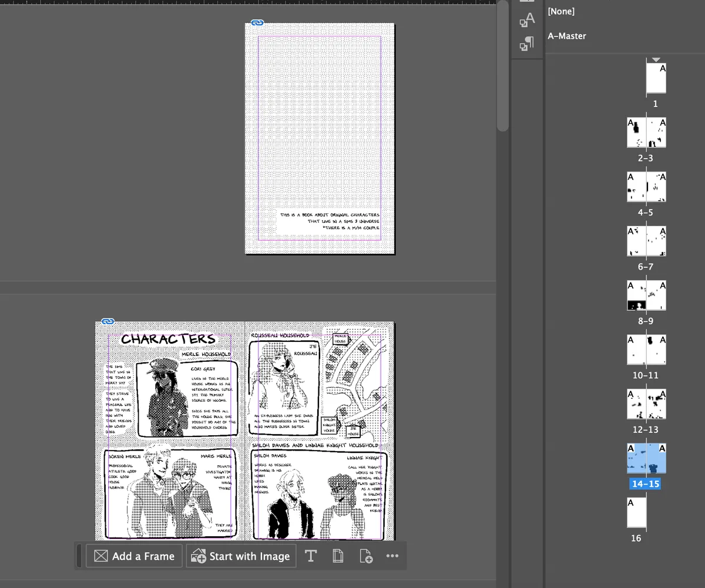Select the 10–11 spread thumbnail

click(x=646, y=349)
